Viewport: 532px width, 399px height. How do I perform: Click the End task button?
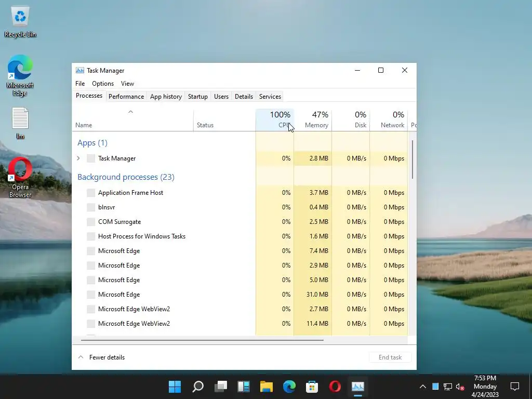[x=390, y=357]
